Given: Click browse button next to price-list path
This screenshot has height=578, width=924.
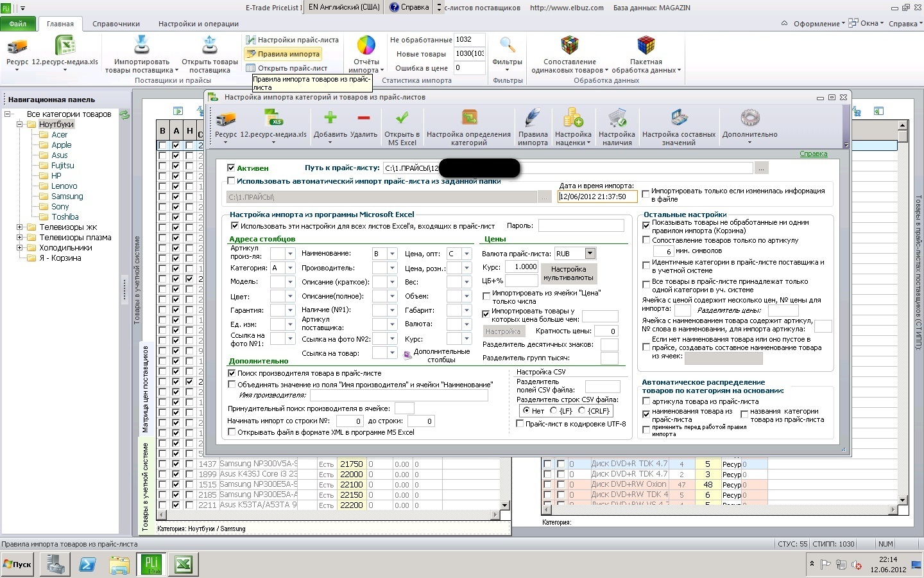Looking at the screenshot, I should [761, 168].
